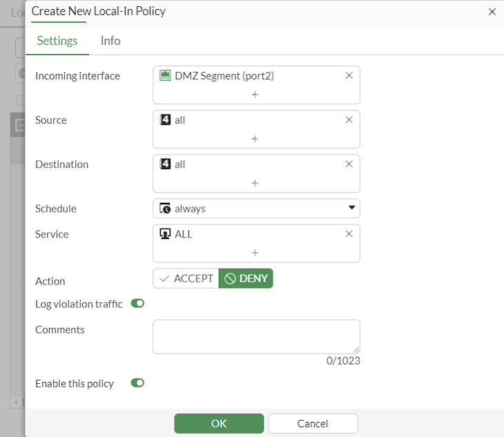Screen dimensions: 504x437
Task: Set Action to DENY
Action: click(246, 278)
